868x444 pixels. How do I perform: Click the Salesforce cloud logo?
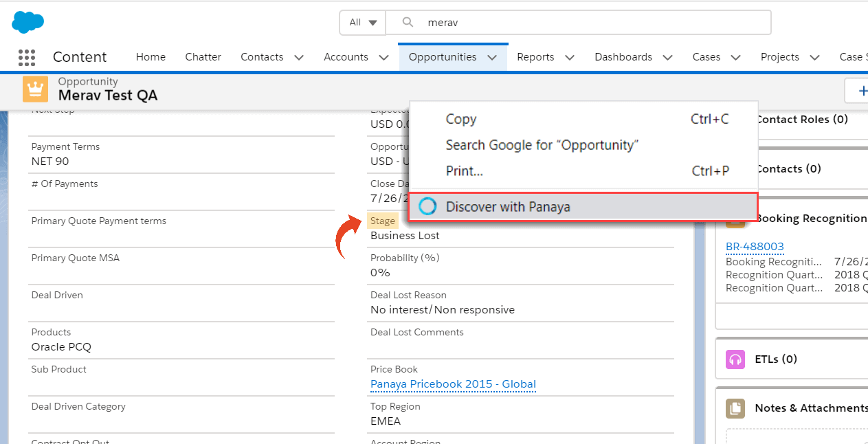point(28,22)
